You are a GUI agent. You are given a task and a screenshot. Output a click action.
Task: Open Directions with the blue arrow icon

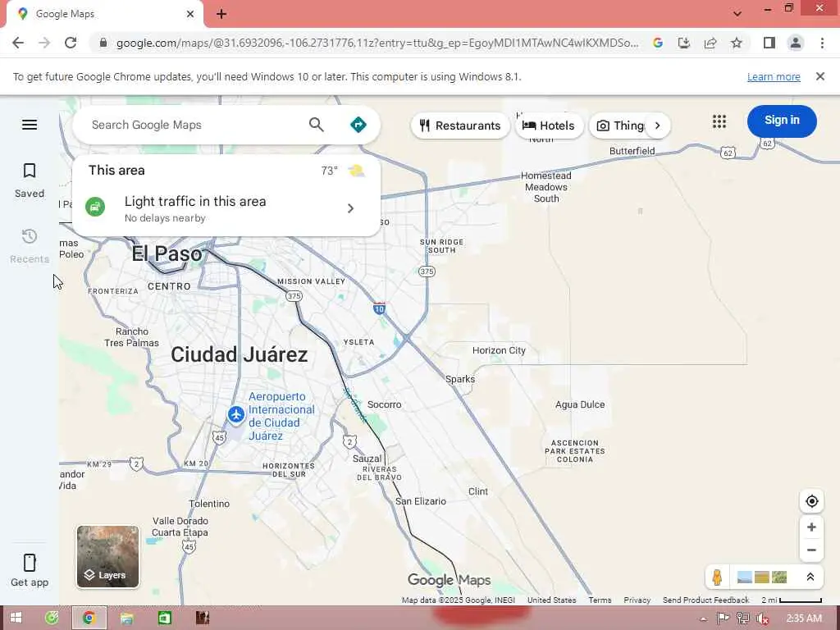(358, 125)
